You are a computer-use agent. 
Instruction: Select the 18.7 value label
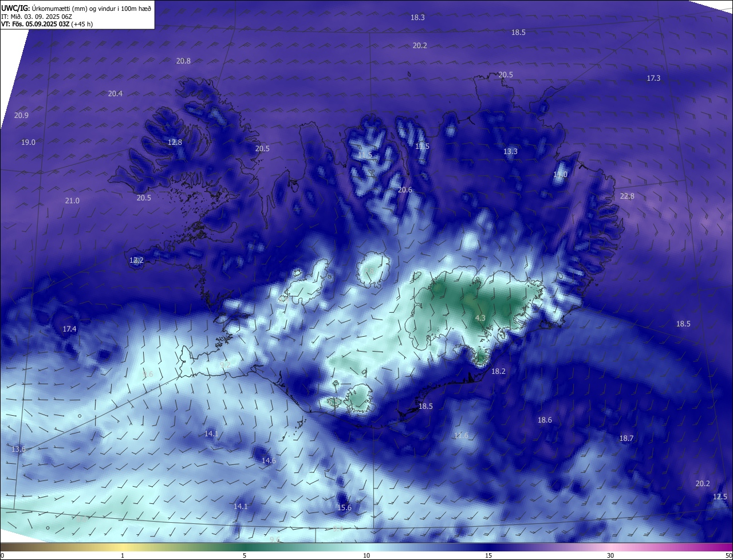pos(626,439)
